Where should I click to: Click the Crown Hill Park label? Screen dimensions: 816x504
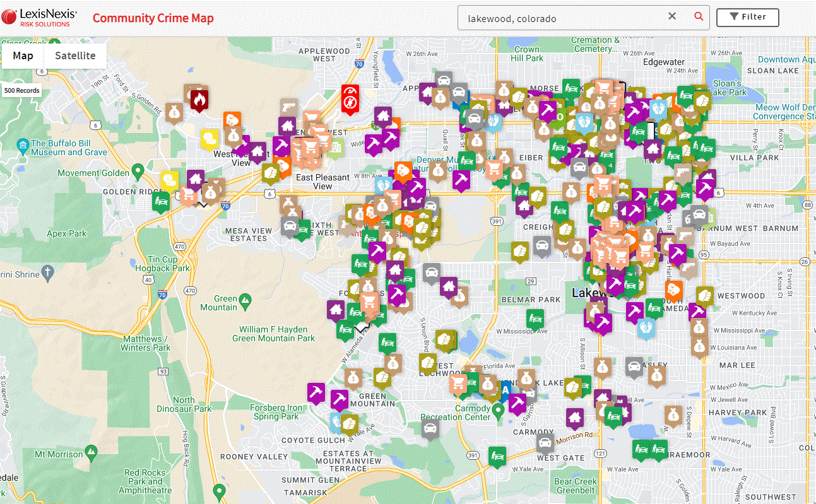[527, 54]
